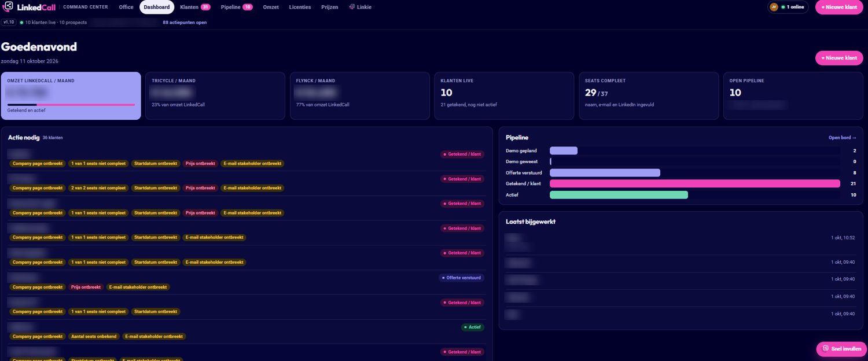The image size is (868, 361).
Task: Click the 'Actie nodig' heading
Action: coord(24,138)
